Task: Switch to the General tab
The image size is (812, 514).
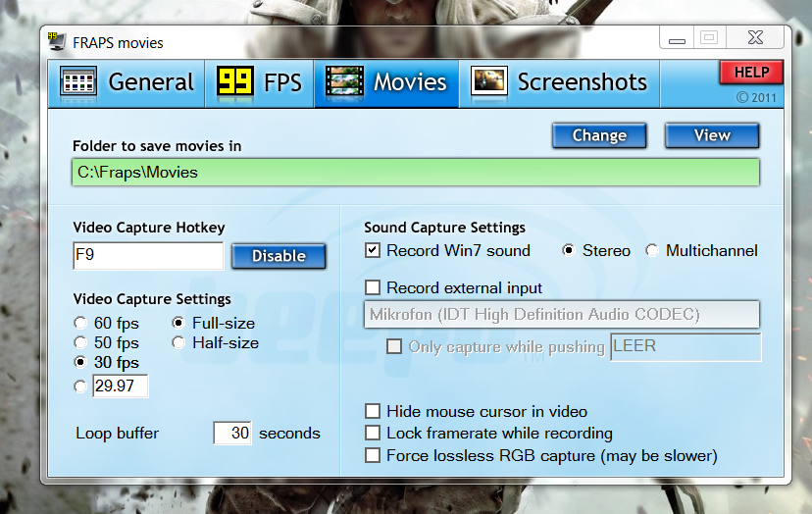Action: [127, 83]
